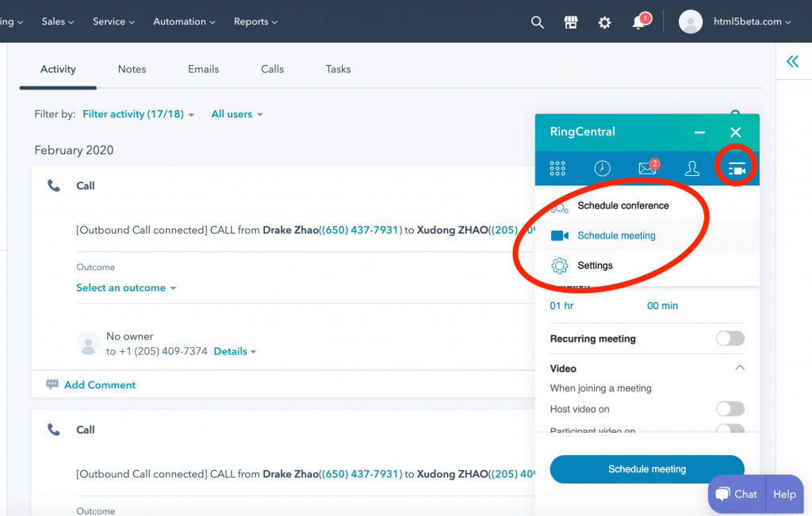The width and height of the screenshot is (812, 516).
Task: Collapse the right sidebar double-chevron
Action: tap(792, 62)
